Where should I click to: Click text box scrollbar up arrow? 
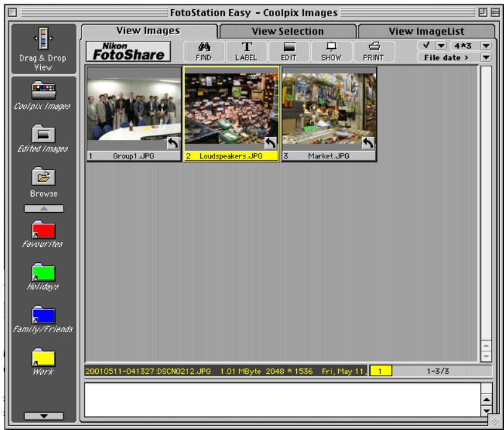point(486,400)
